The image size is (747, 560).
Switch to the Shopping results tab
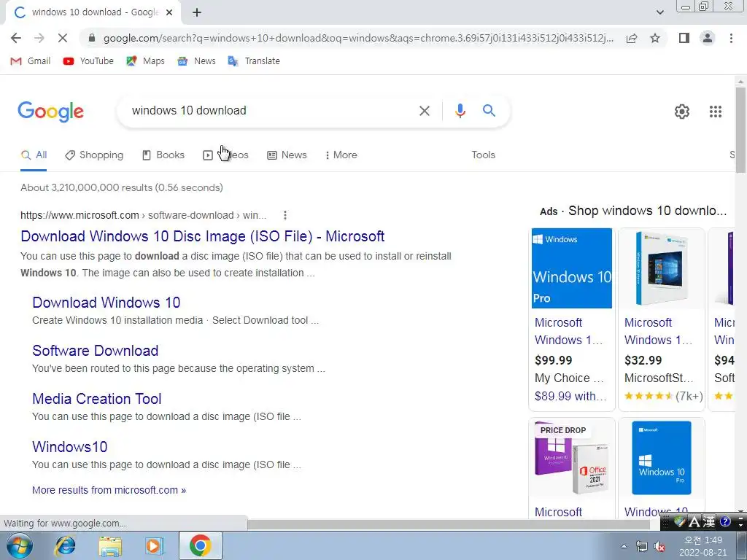(x=94, y=155)
